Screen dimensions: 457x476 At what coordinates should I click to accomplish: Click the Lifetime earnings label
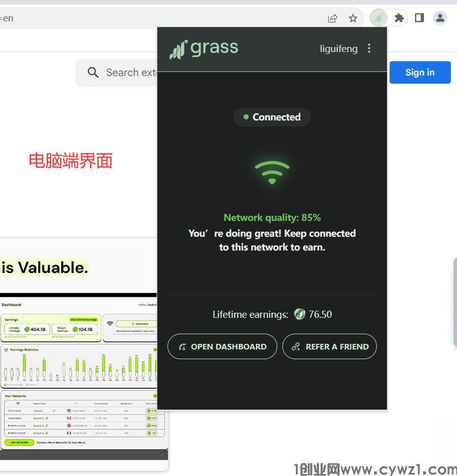pos(250,314)
